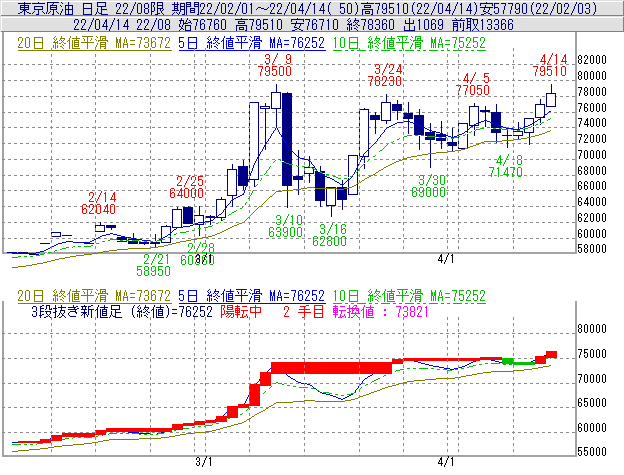Click the 始76760 opening price value
This screenshot has height=475, width=624.
(202, 25)
